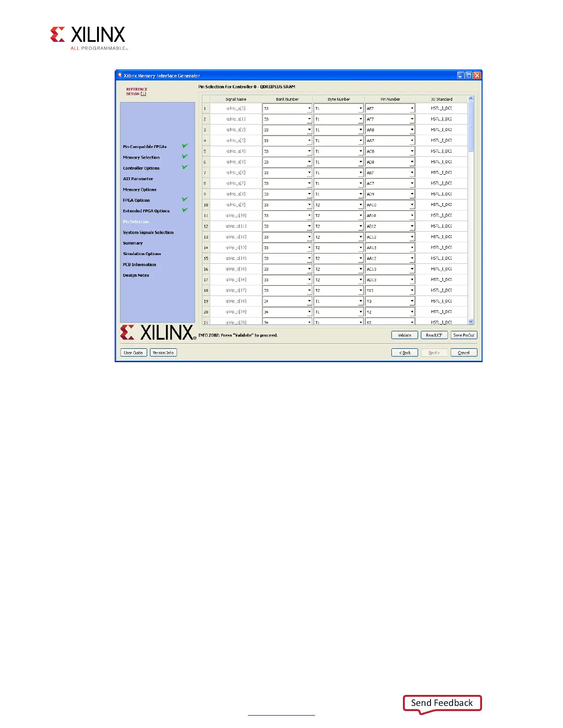This screenshot has height=728, width=563.
Task: Open Summary step in sidebar
Action: pos(132,243)
